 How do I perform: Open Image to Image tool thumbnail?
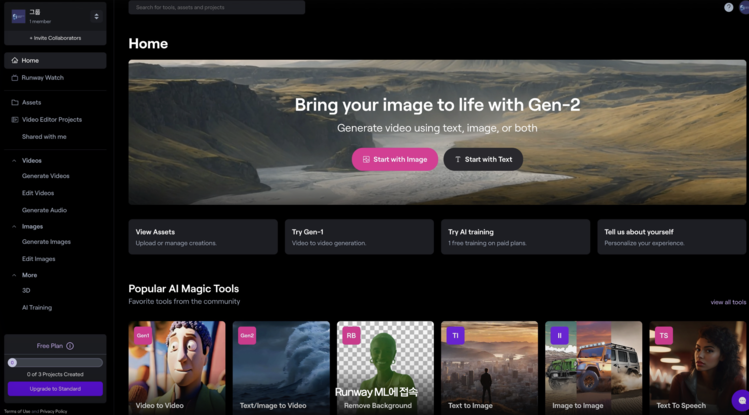pyautogui.click(x=593, y=368)
